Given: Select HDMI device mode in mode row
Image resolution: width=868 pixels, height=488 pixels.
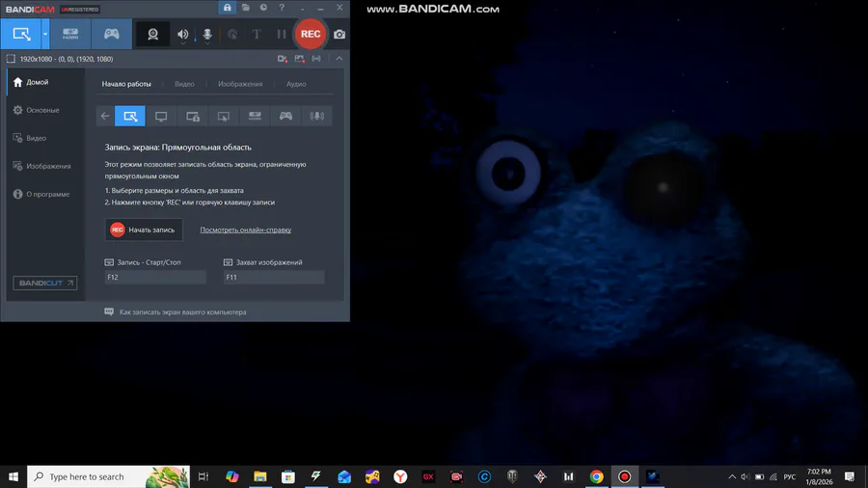Looking at the screenshot, I should tap(255, 116).
